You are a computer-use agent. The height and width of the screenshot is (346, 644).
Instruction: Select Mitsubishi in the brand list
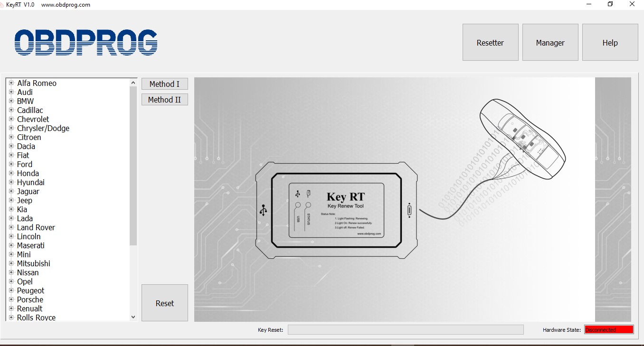pos(33,263)
